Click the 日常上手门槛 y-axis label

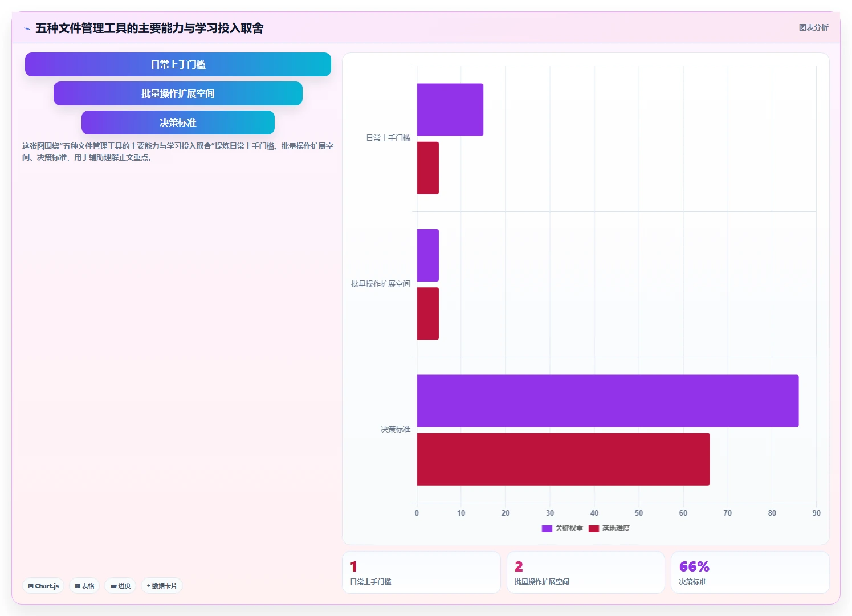[x=388, y=138]
